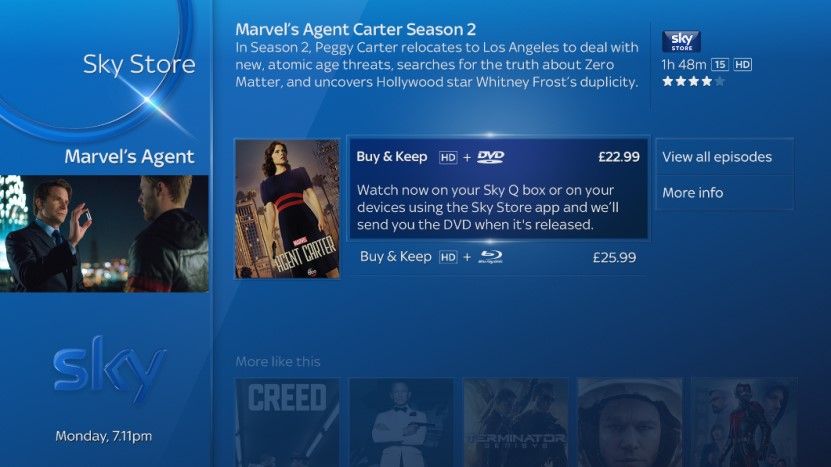The height and width of the screenshot is (467, 831).
Task: Open the Agent Carter poster thumbnail
Action: pos(287,209)
